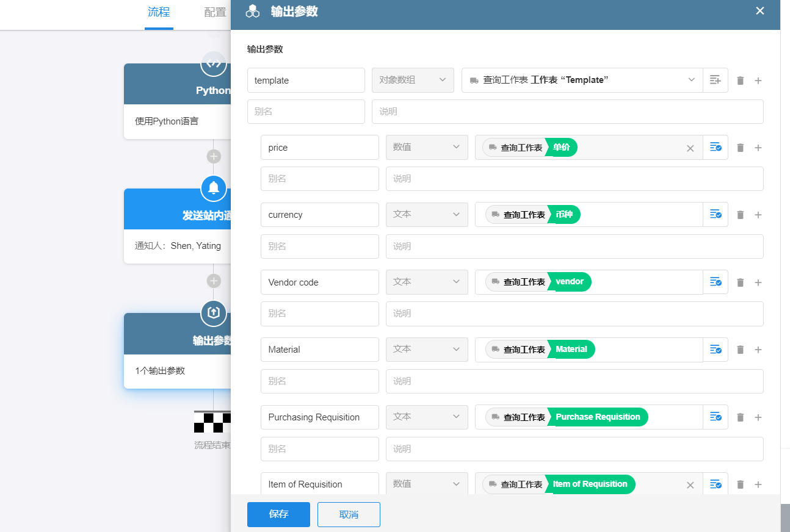Delete the currency parameter row
The image size is (790, 532).
[741, 215]
